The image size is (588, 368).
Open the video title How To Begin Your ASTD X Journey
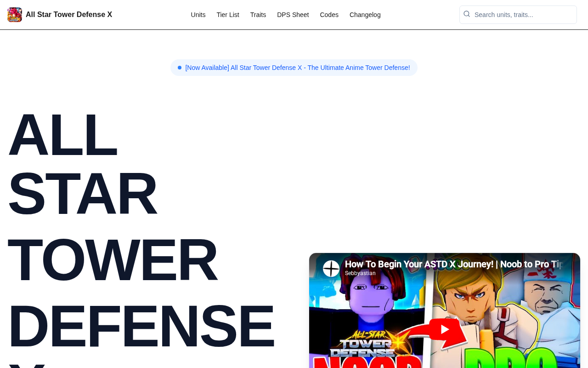pos(453,264)
